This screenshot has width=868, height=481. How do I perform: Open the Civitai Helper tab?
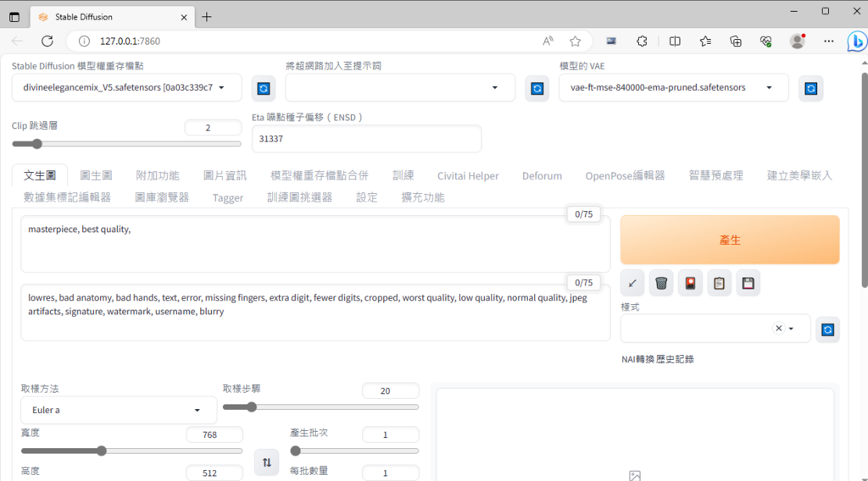468,176
